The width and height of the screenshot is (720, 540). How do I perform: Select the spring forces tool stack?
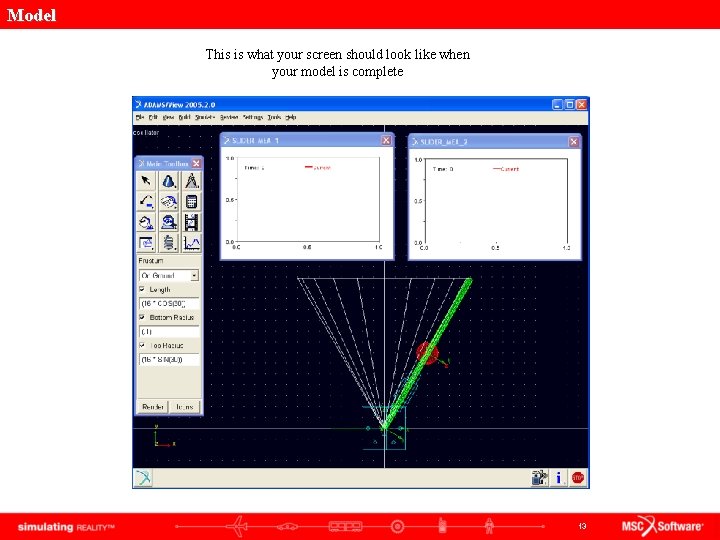pos(169,243)
